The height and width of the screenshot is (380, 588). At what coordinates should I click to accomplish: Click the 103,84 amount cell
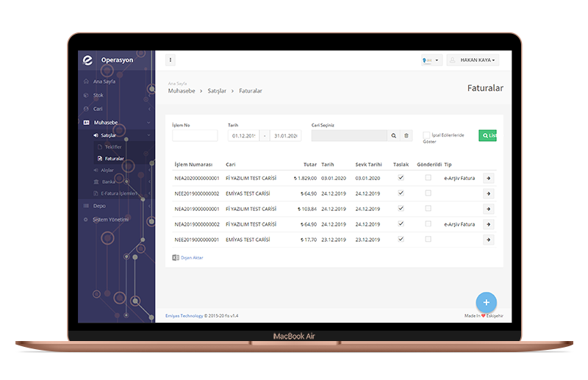point(307,209)
